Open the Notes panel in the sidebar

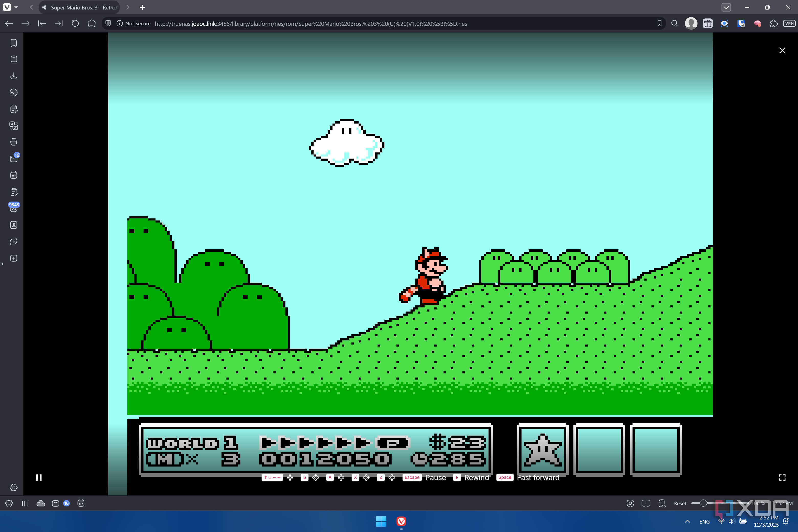14,109
